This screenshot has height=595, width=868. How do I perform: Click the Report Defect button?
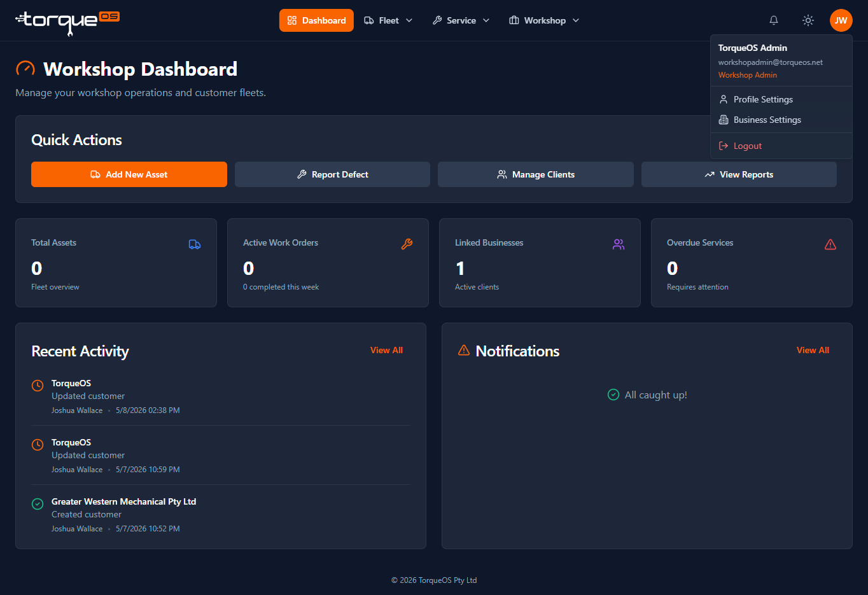(x=332, y=174)
